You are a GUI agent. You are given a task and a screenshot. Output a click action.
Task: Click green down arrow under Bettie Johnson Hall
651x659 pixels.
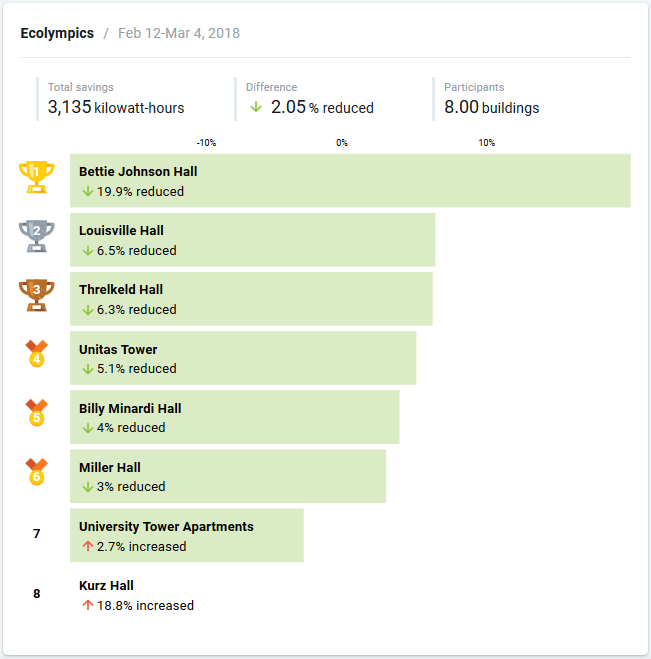pyautogui.click(x=87, y=191)
